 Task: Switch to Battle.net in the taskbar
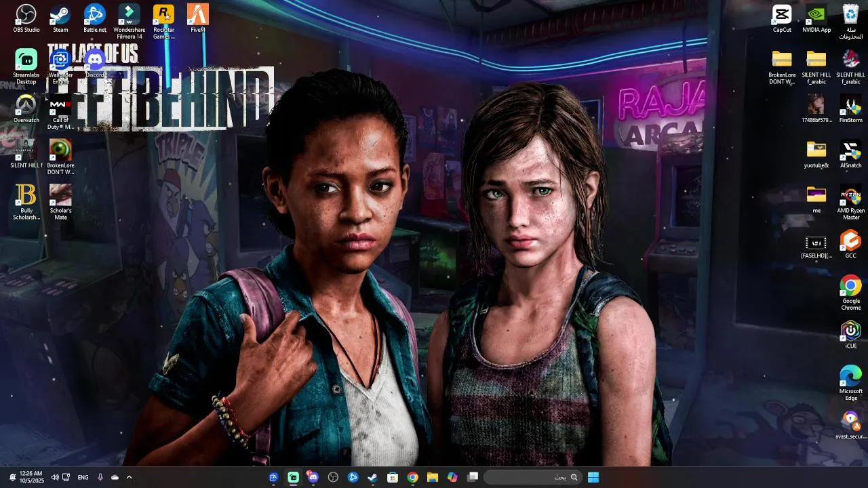353,477
